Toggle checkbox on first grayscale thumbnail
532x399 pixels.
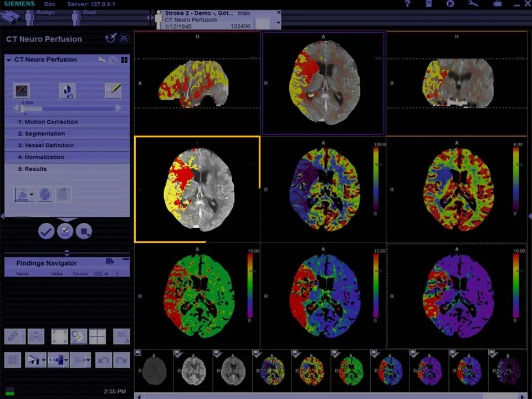139,353
